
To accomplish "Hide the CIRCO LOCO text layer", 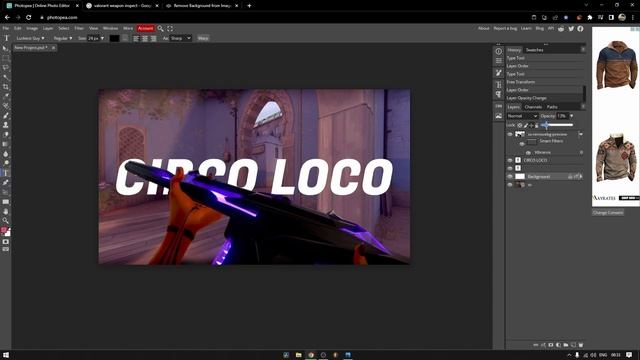I will tap(509, 160).
